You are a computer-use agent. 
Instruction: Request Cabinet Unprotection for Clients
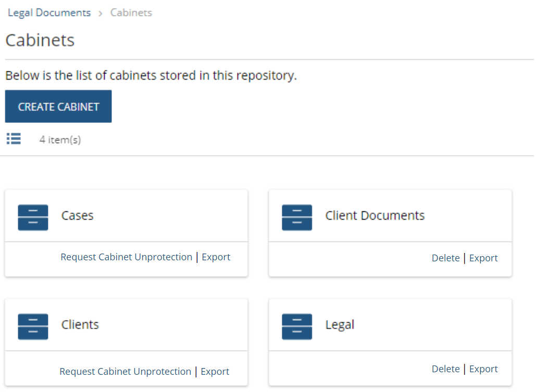coord(125,372)
